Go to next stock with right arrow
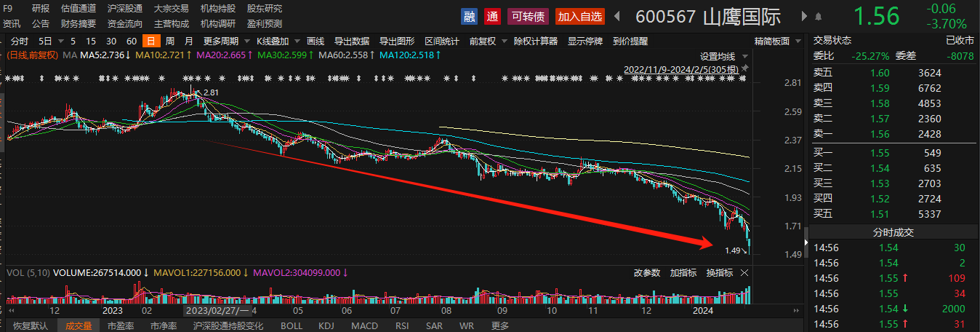The height and width of the screenshot is (332, 980). click(804, 16)
